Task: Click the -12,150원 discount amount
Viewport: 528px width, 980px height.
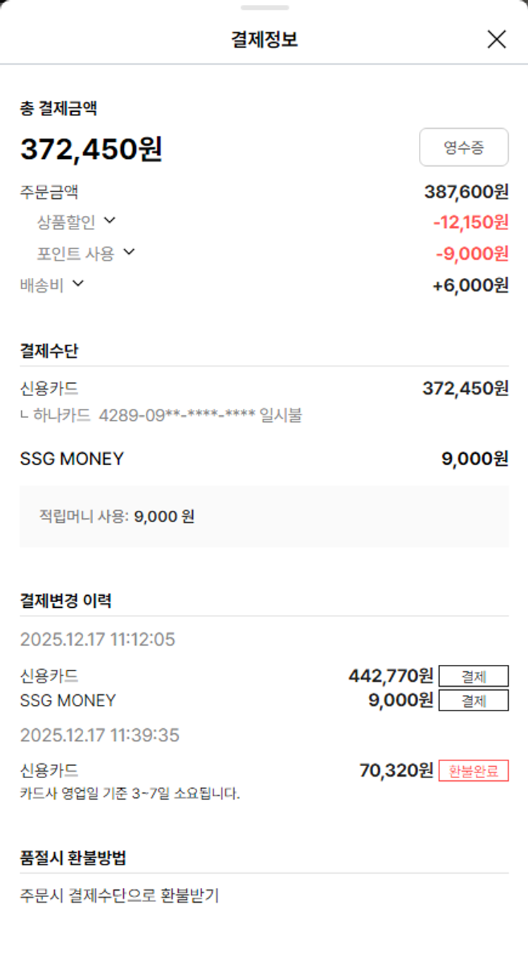Action: pyautogui.click(x=470, y=222)
